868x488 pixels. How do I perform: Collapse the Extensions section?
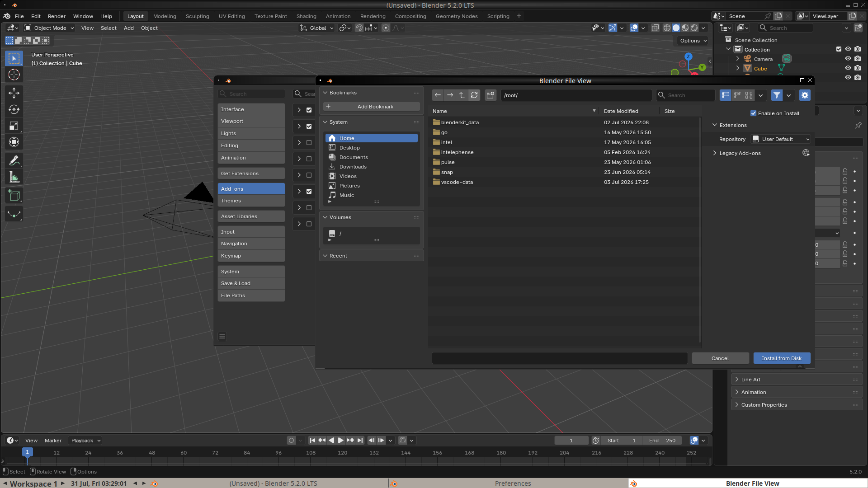tap(715, 125)
